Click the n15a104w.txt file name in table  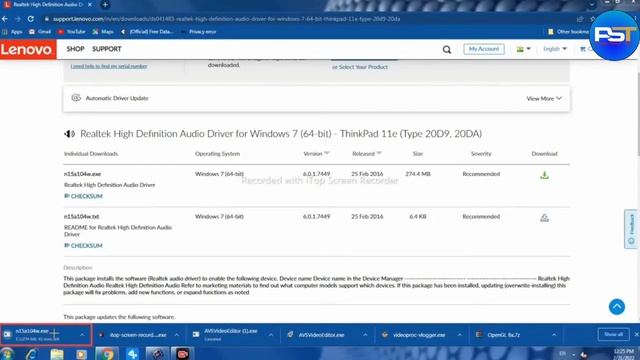81,216
